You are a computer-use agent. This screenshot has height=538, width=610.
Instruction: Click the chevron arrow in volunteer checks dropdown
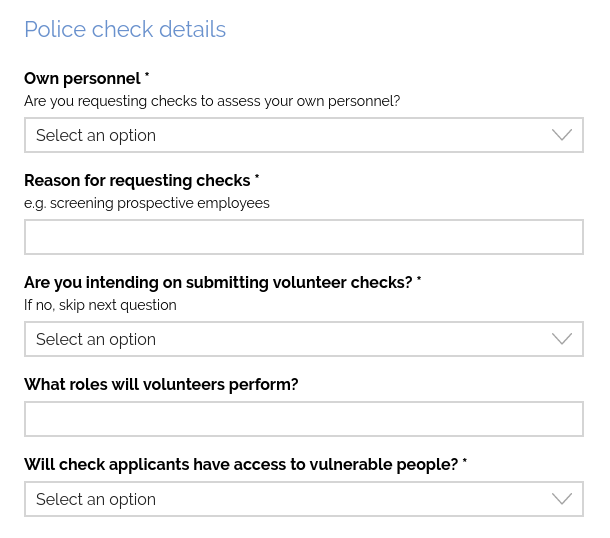click(x=562, y=339)
